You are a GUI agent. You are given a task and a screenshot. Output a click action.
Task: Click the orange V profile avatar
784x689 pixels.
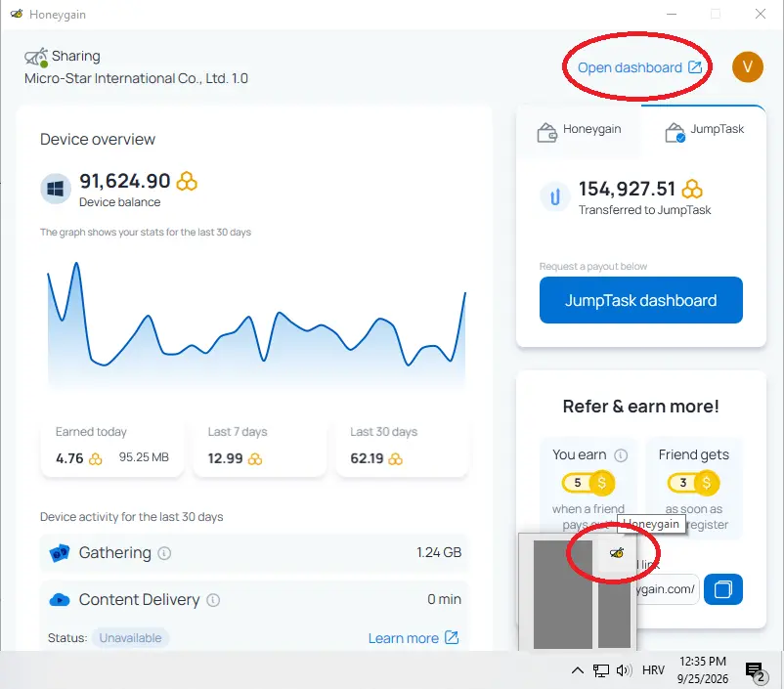coord(748,66)
